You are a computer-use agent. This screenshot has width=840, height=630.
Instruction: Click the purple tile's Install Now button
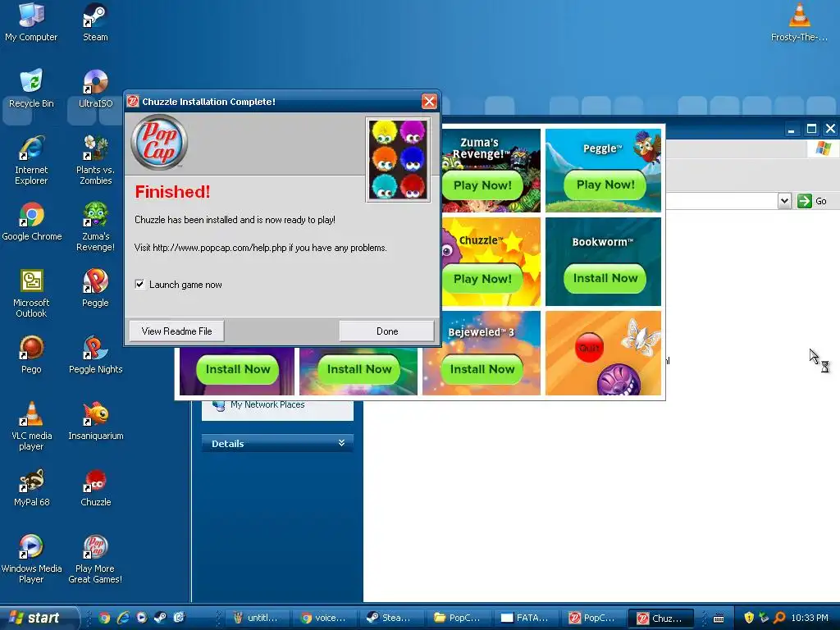[237, 369]
